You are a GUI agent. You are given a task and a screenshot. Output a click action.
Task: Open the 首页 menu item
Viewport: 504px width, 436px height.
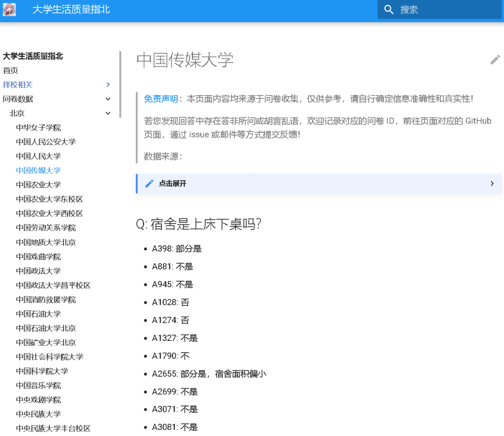pyautogui.click(x=11, y=70)
